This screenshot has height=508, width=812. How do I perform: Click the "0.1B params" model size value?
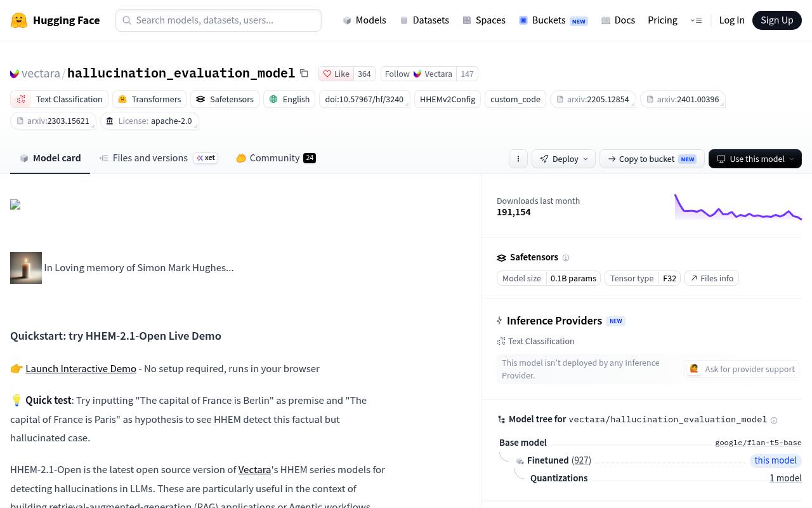573,278
